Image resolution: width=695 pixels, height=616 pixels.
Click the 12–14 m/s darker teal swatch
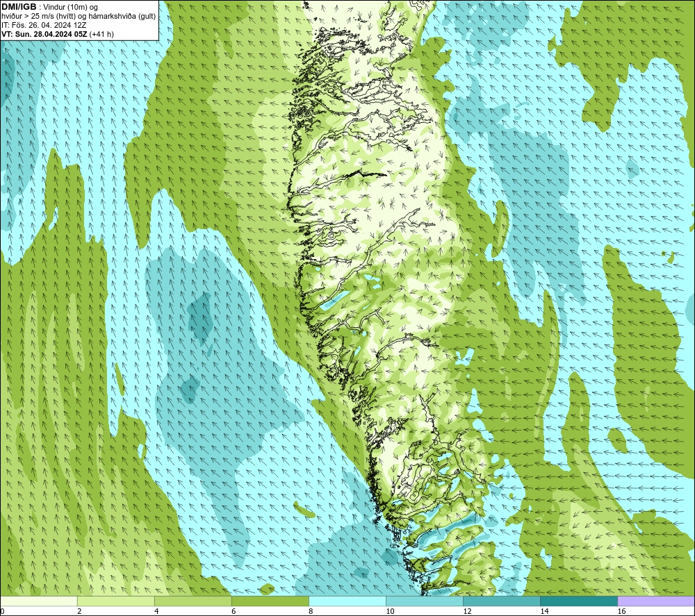click(x=502, y=601)
